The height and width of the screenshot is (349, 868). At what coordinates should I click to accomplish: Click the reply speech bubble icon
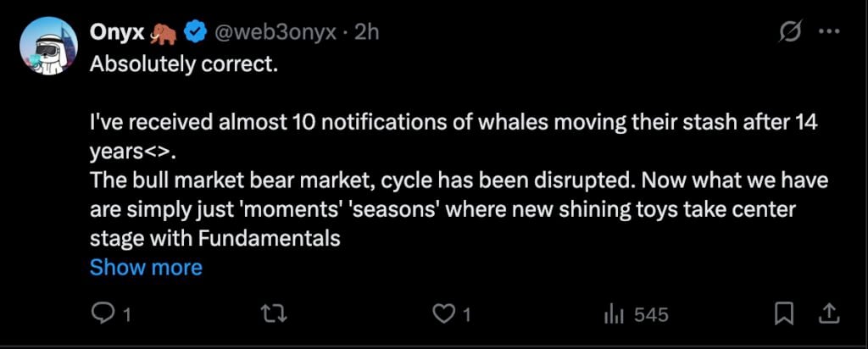click(103, 314)
